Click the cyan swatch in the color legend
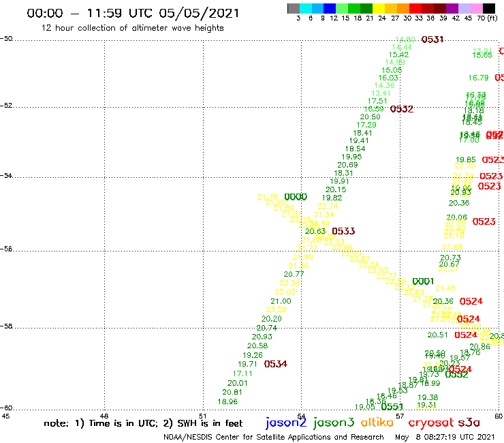504x443 pixels. (305, 8)
